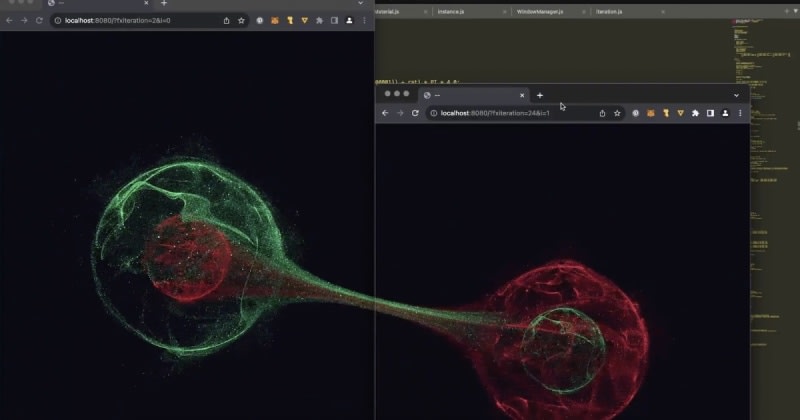Click the profile avatar icon in the left browser
The image size is (800, 420).
[x=349, y=20]
